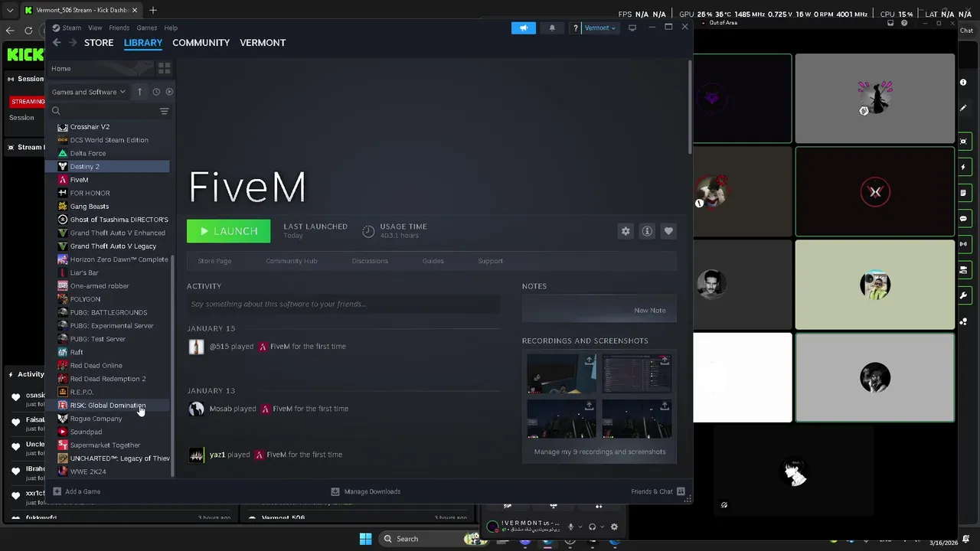This screenshot has width=980, height=551.
Task: Open FiveM Support link
Action: 490,261
